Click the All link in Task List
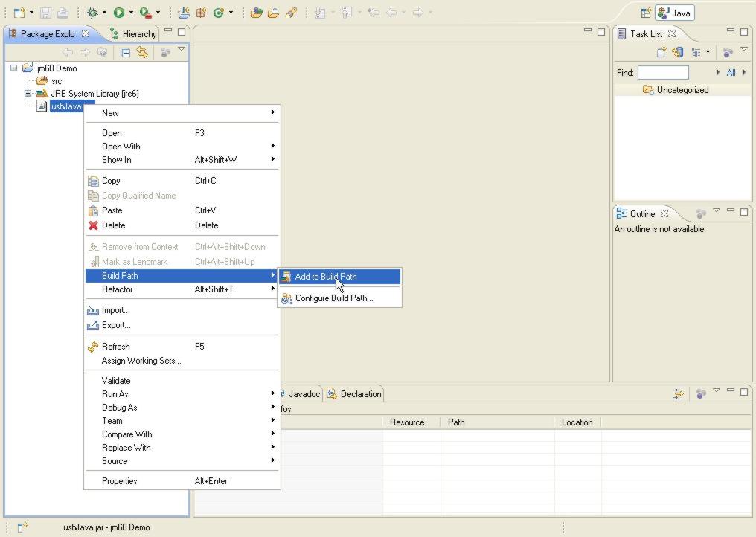The width and height of the screenshot is (756, 537). tap(732, 72)
